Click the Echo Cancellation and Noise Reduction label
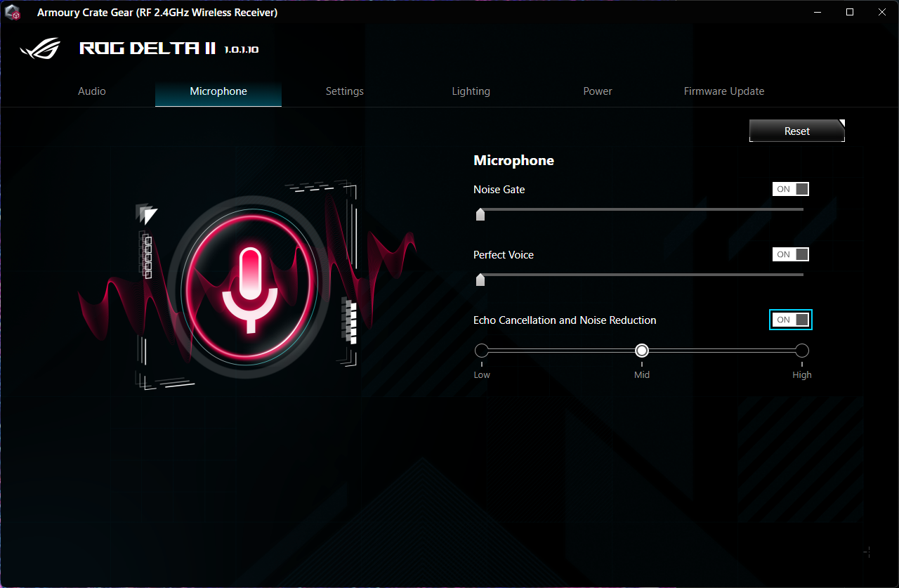Screen dimensions: 899x588 (x=565, y=320)
